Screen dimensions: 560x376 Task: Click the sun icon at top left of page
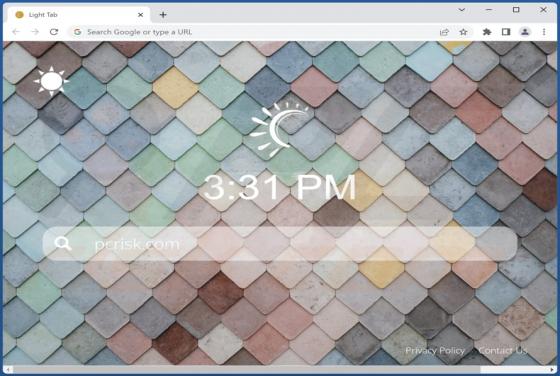point(51,81)
